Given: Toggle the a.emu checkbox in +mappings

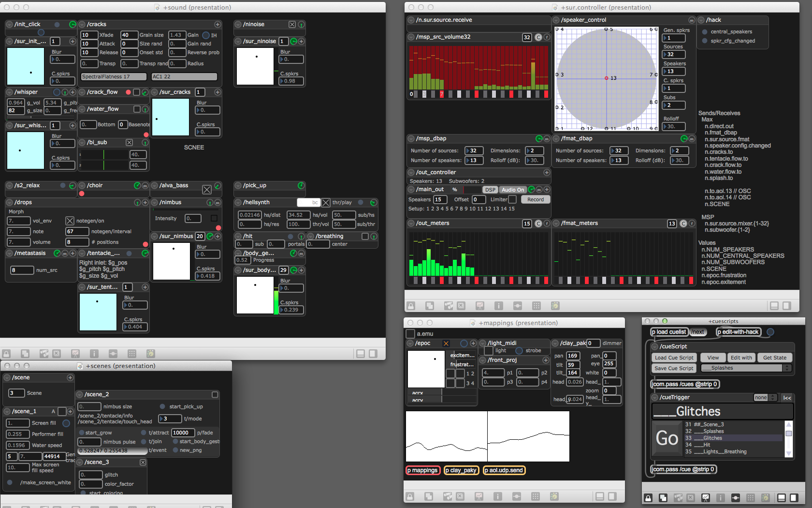Looking at the screenshot, I should coord(410,334).
